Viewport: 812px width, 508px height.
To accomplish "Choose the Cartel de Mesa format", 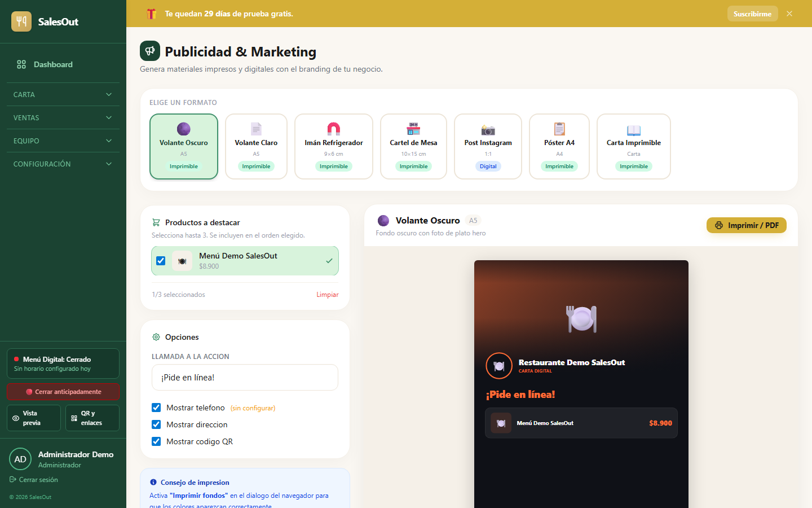I will tap(413, 146).
